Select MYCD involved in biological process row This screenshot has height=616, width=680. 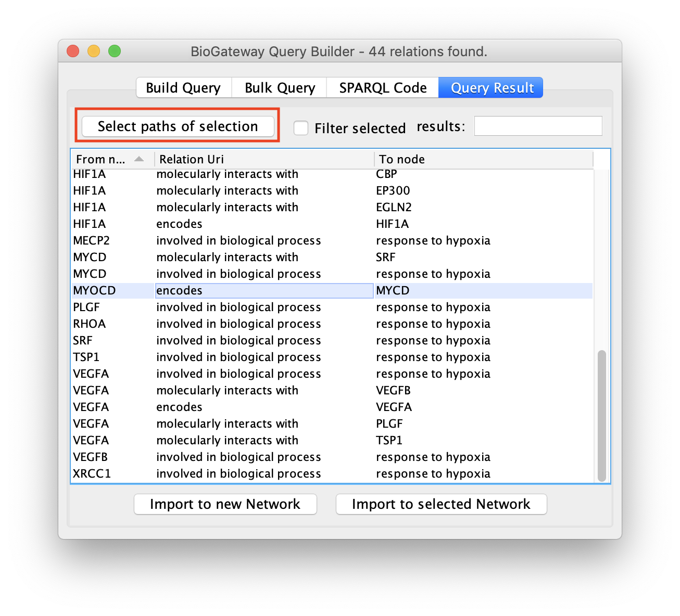332,274
